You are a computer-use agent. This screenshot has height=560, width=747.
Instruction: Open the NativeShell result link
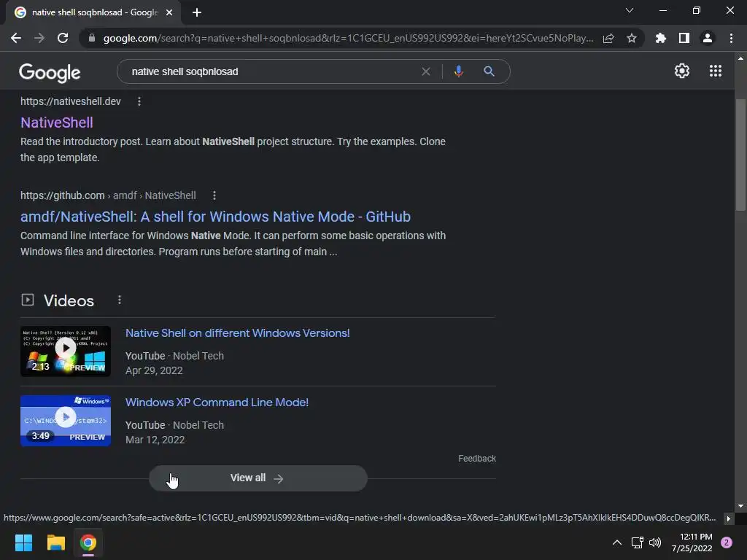[57, 122]
